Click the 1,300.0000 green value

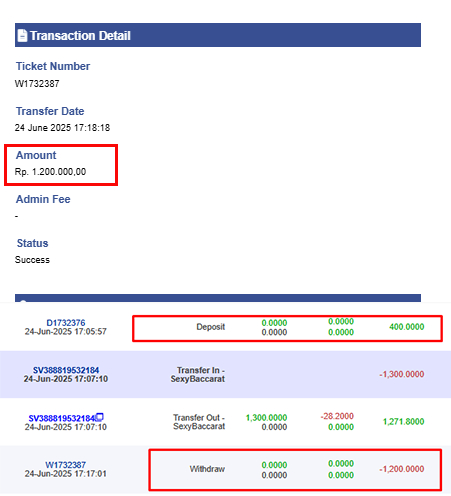tap(266, 418)
